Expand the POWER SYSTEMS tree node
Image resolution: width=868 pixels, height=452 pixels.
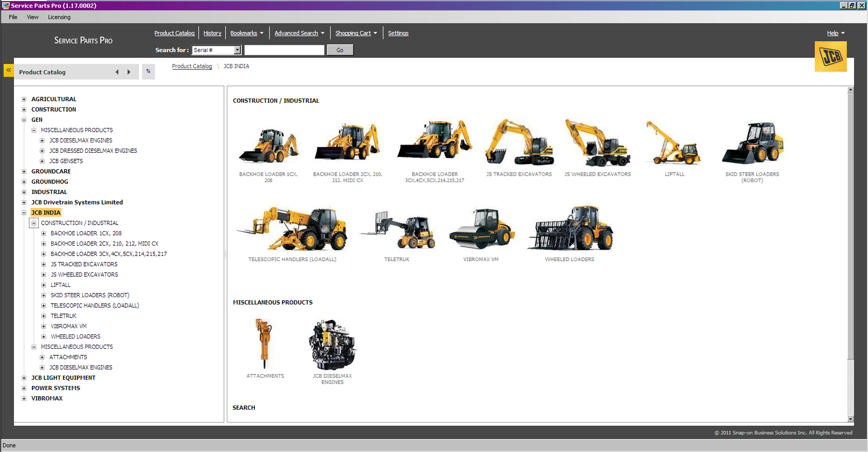[x=24, y=388]
